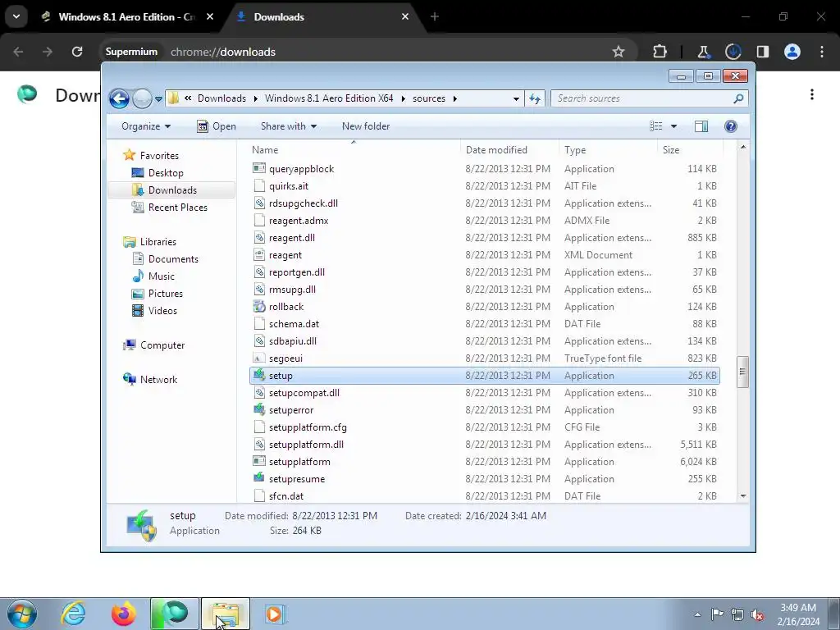
Task: Open Documents library in sidebar
Action: tap(173, 259)
